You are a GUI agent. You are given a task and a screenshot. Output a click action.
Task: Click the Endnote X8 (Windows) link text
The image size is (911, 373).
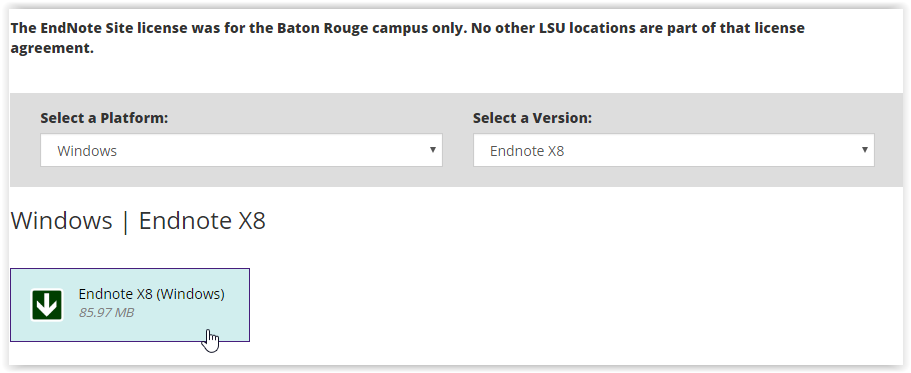pyautogui.click(x=151, y=294)
